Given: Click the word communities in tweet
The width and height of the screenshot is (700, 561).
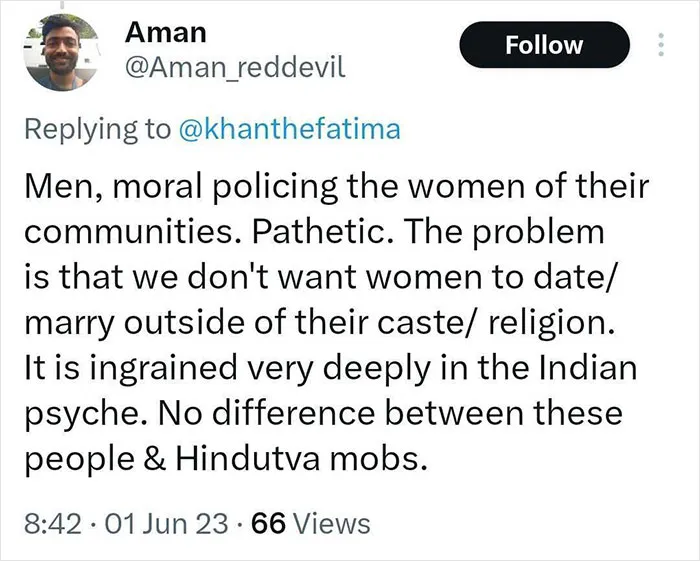Looking at the screenshot, I should [x=135, y=232].
